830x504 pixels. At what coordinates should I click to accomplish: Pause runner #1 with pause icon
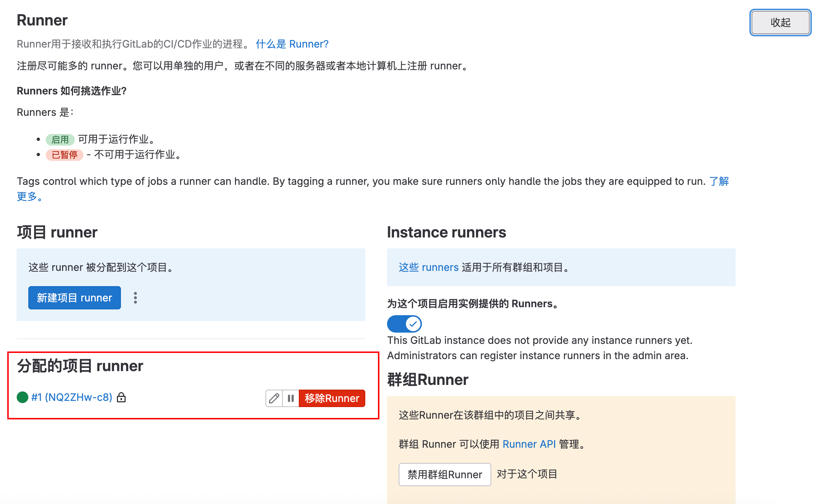click(290, 398)
